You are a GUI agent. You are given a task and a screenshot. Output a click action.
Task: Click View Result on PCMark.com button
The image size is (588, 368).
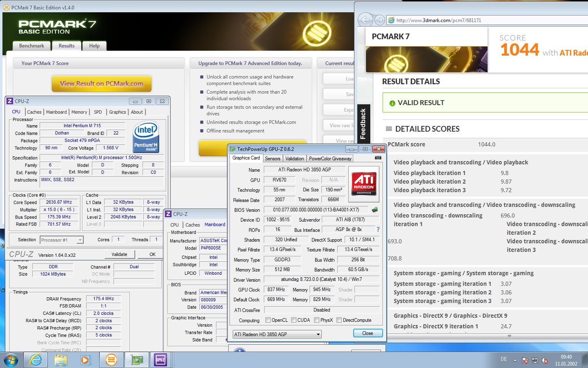102,84
